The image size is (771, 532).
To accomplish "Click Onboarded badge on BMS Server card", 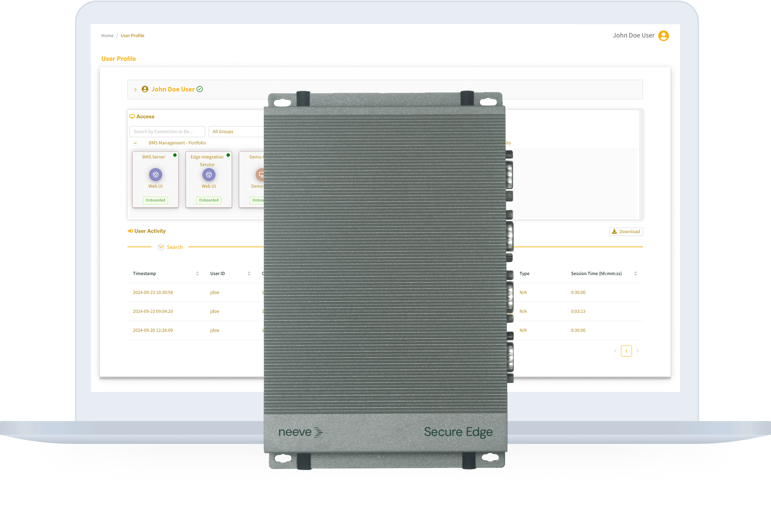I will [156, 200].
